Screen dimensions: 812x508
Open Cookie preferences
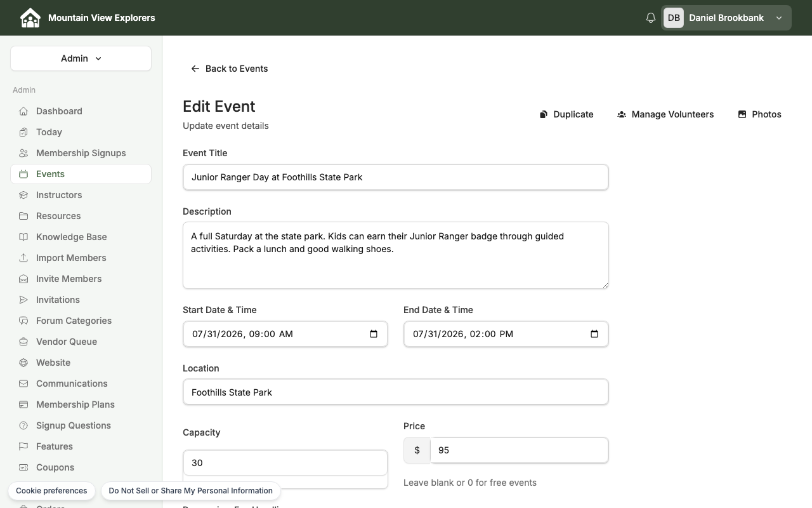[51, 491]
